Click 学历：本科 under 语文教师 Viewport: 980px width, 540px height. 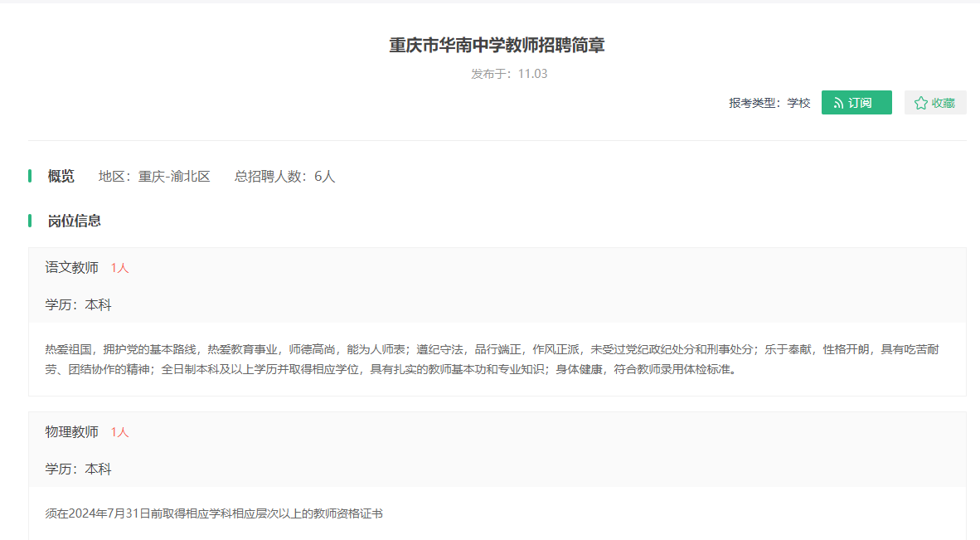click(78, 305)
